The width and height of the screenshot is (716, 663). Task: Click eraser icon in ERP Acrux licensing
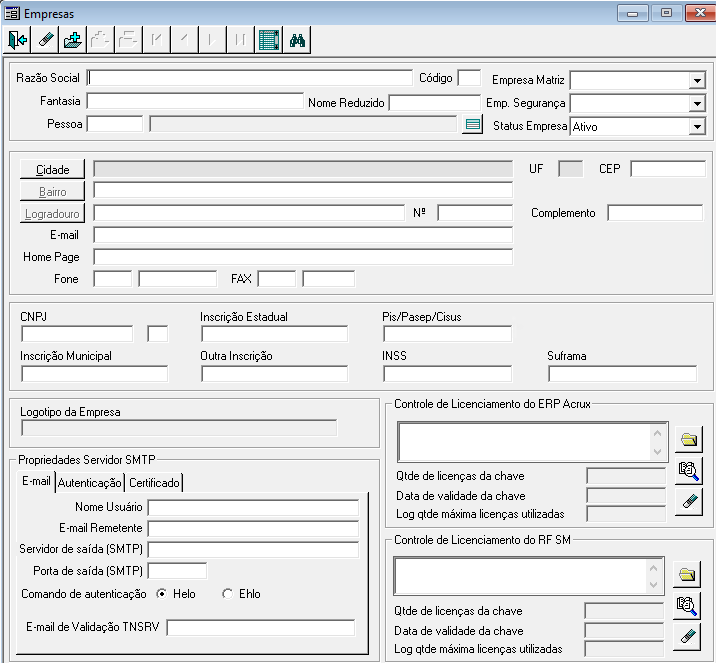click(689, 502)
